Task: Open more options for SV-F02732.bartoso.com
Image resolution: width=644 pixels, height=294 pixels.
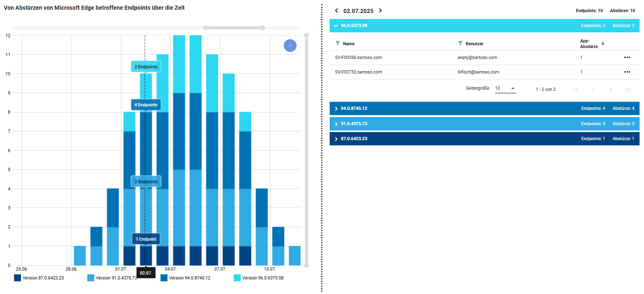Action: (627, 72)
